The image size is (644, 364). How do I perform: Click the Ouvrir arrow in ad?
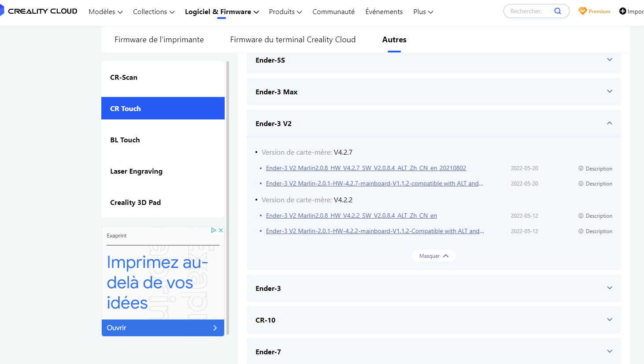(215, 328)
